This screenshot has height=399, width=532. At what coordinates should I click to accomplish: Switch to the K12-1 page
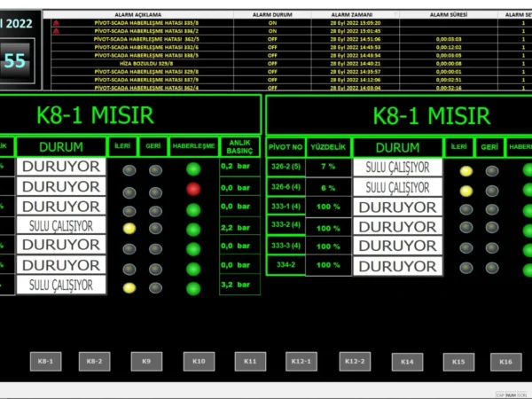(302, 361)
